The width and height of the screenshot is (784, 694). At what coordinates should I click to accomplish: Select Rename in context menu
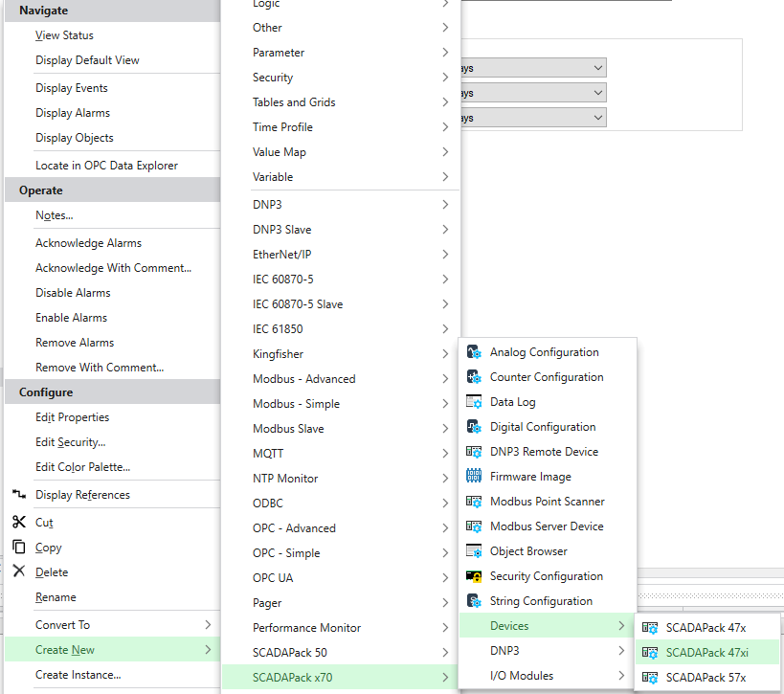point(56,597)
